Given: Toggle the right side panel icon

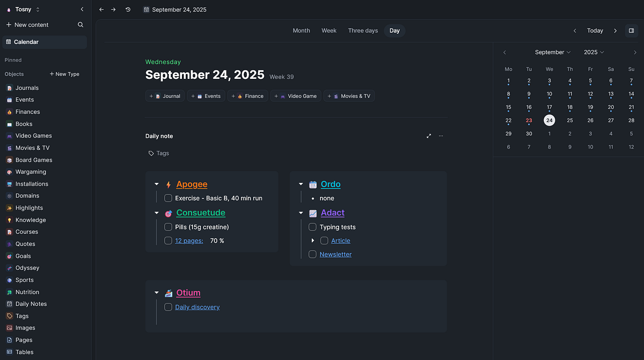Looking at the screenshot, I should pos(631,31).
